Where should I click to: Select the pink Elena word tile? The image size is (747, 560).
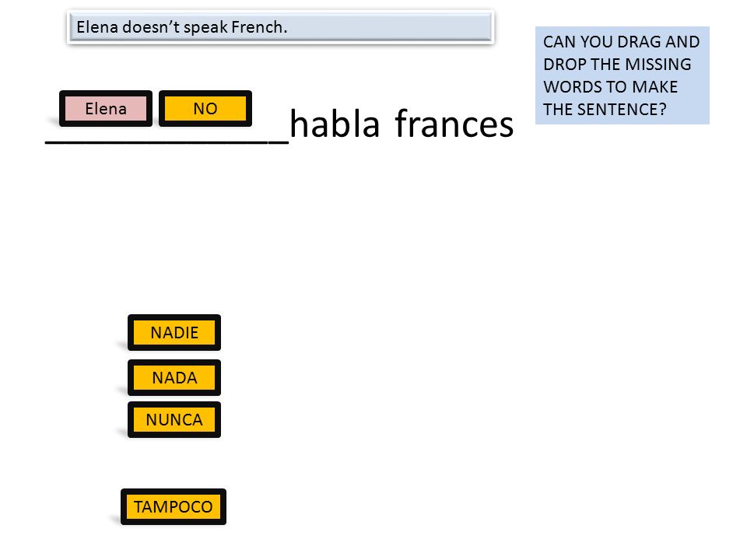coord(106,109)
